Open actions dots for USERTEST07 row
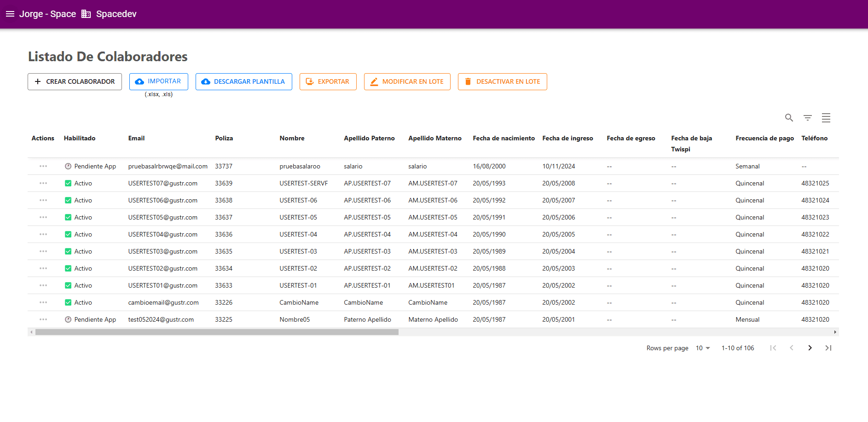This screenshot has width=868, height=422. click(43, 183)
